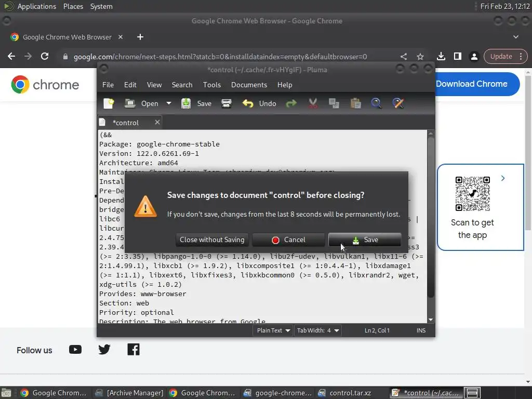Image resolution: width=532 pixels, height=399 pixels.
Task: Open the Documents menu in Pluma
Action: click(x=249, y=85)
